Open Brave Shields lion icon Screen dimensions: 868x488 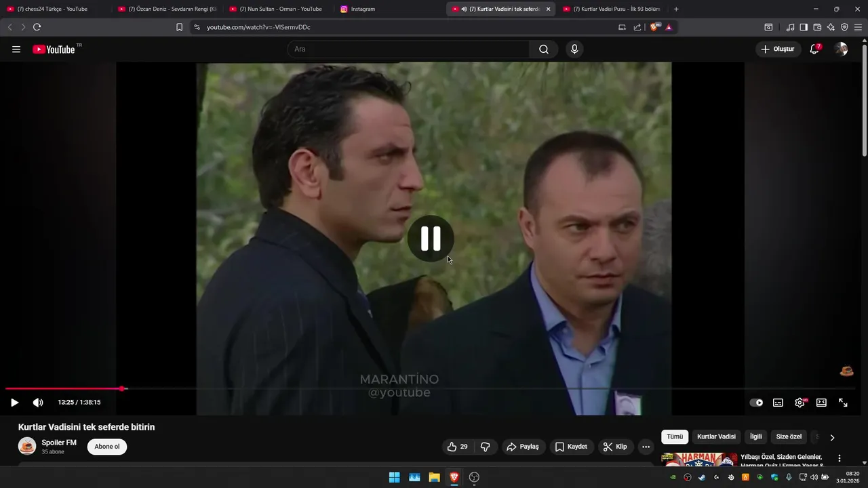pyautogui.click(x=654, y=27)
